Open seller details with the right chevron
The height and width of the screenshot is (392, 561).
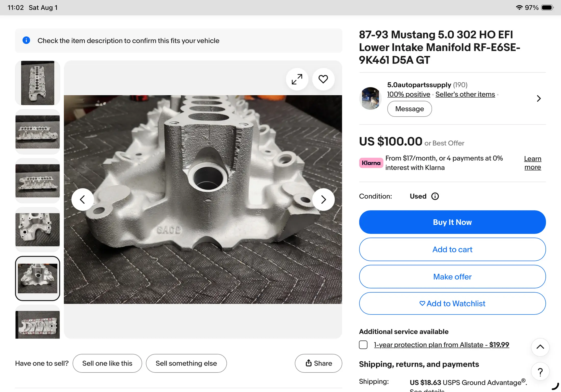tap(539, 98)
